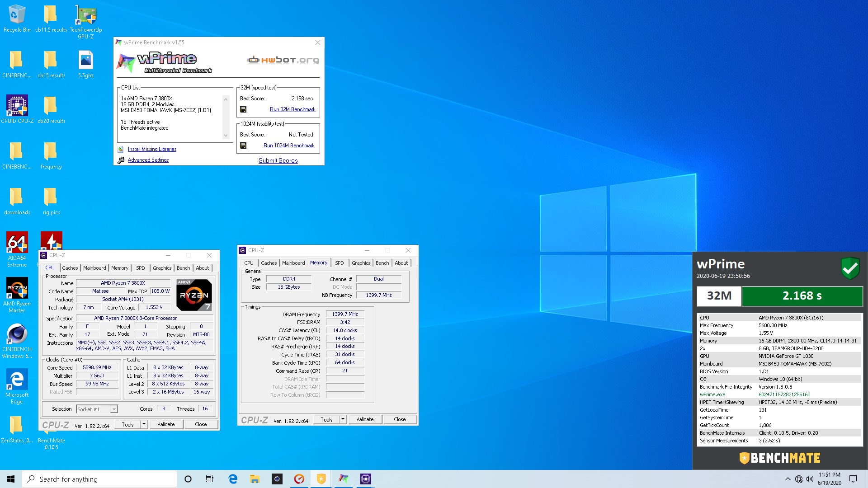The image size is (868, 488).
Task: Click the Advanced Settings wrench icon
Action: 121,160
